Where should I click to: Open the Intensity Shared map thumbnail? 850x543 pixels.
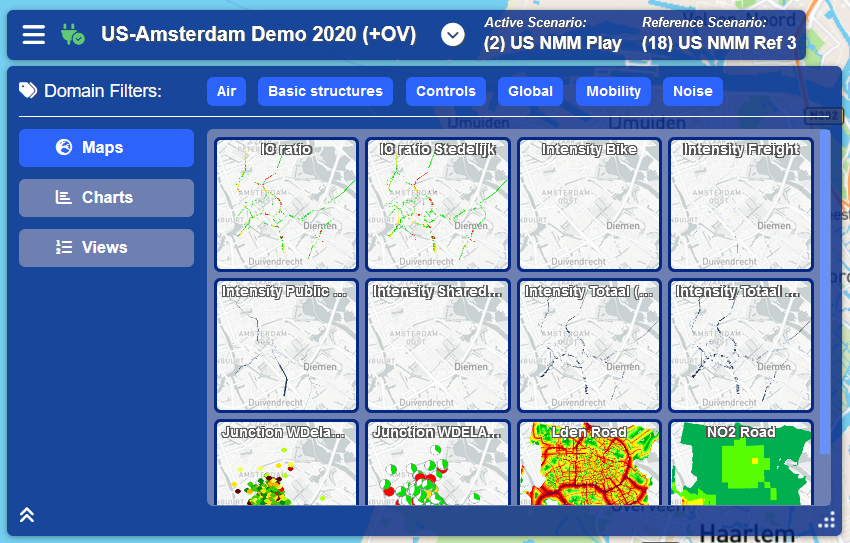coord(437,345)
